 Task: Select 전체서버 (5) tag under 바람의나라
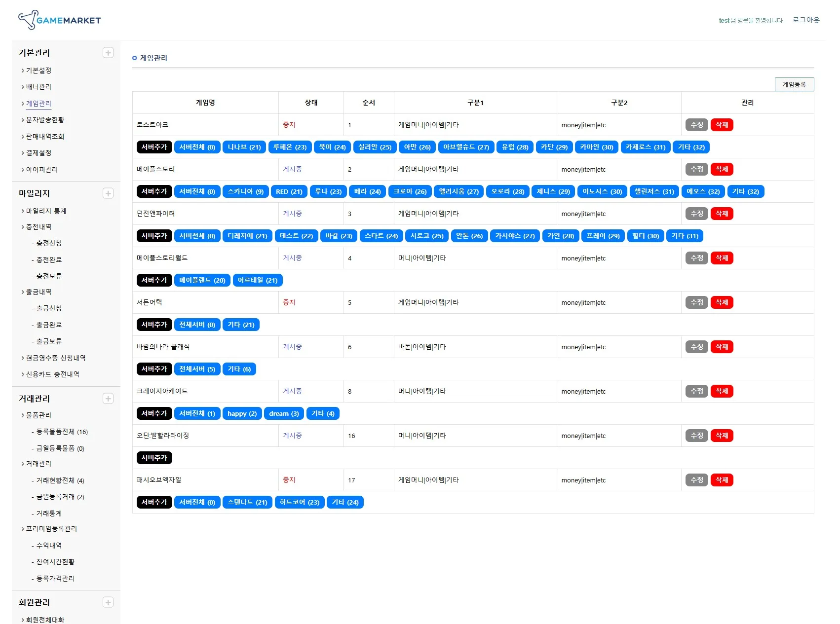coord(197,369)
